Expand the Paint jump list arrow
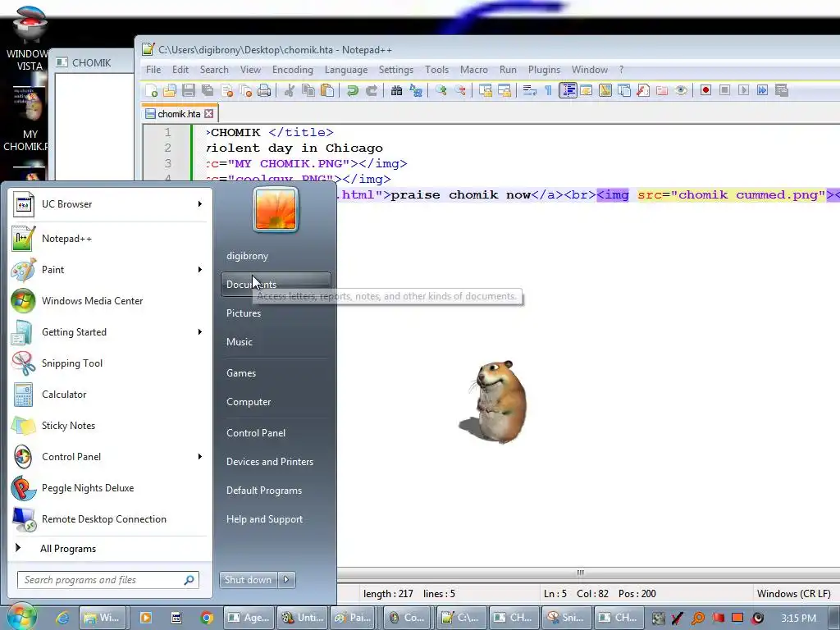This screenshot has height=630, width=840. [200, 269]
